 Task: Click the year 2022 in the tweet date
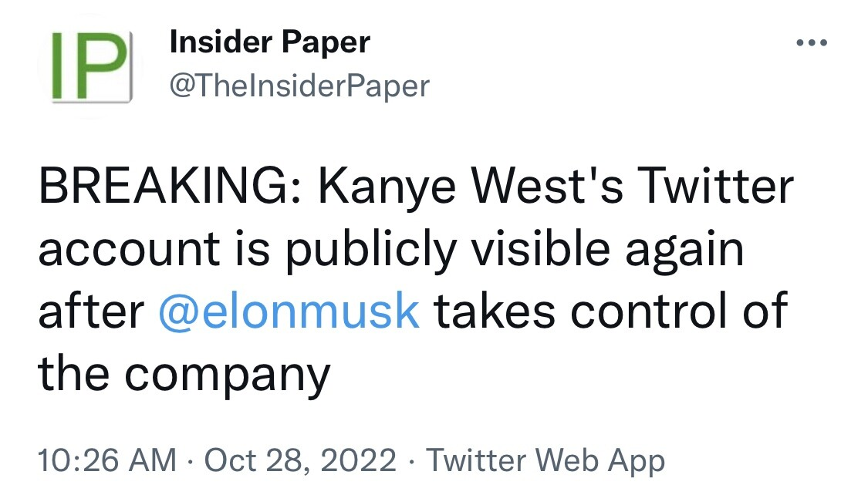pos(359,460)
